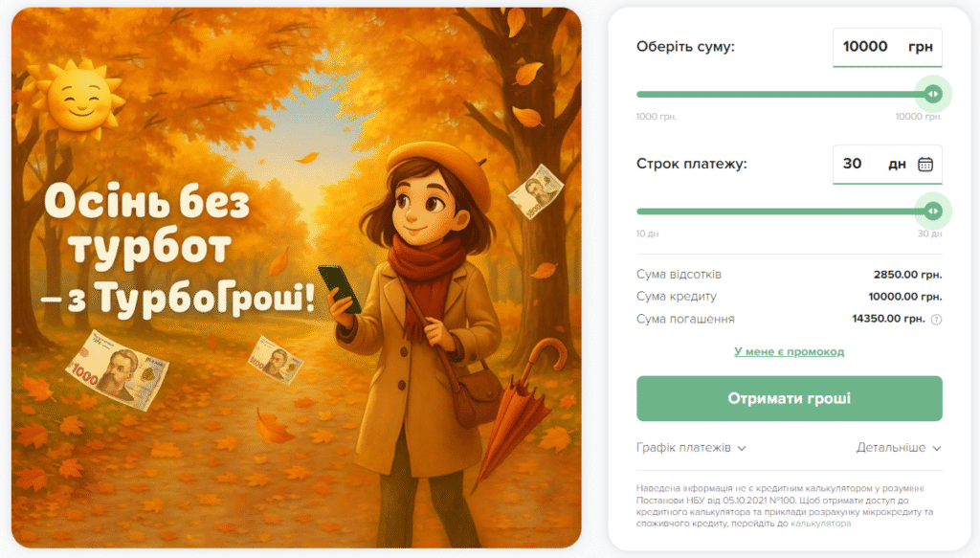
Task: Click the loan amount slider track middle
Action: coord(785,95)
